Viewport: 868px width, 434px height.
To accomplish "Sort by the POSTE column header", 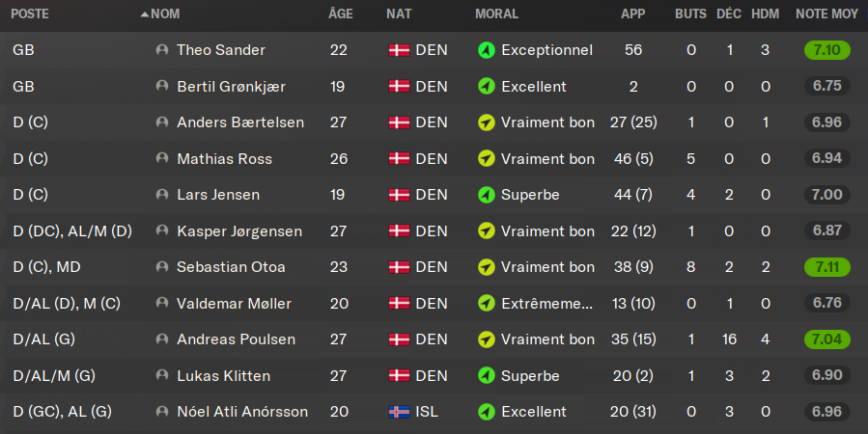I will (x=30, y=14).
